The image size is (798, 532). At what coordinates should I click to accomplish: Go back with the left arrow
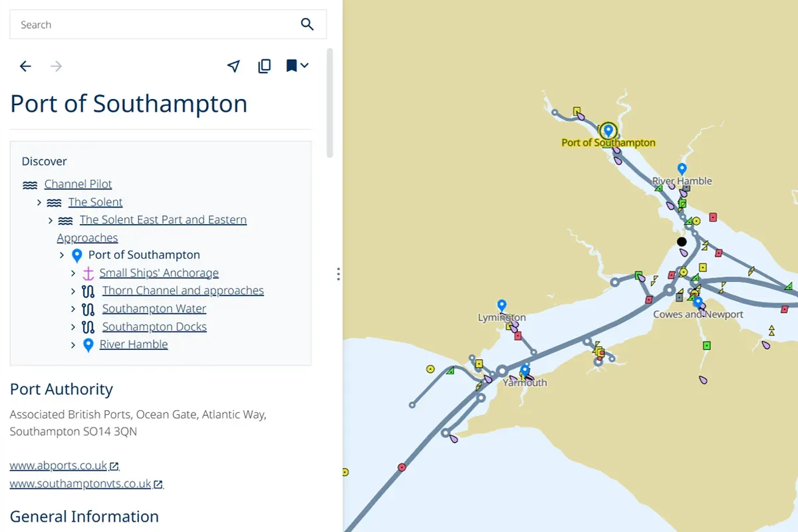tap(25, 66)
